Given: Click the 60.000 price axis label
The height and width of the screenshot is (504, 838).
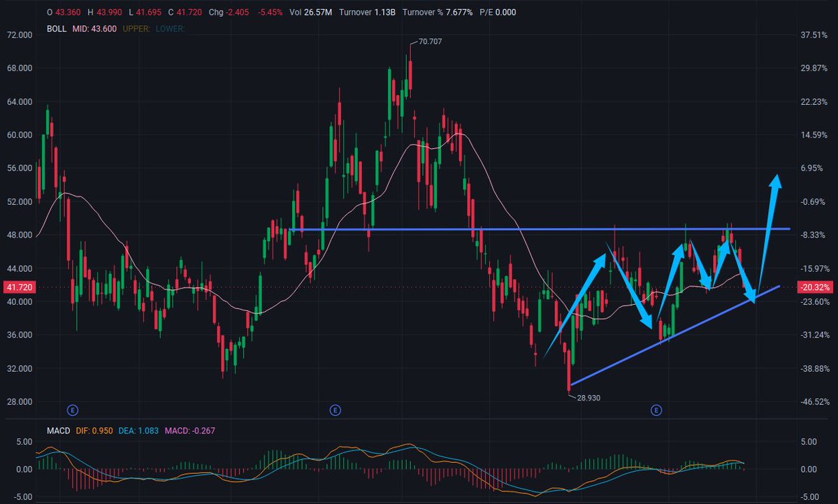Looking at the screenshot, I should [x=20, y=135].
